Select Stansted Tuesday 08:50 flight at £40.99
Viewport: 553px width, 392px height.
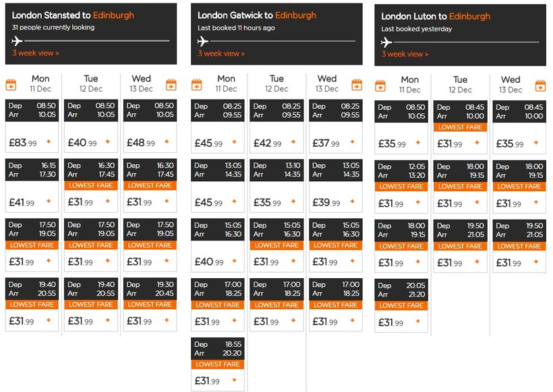(91, 126)
